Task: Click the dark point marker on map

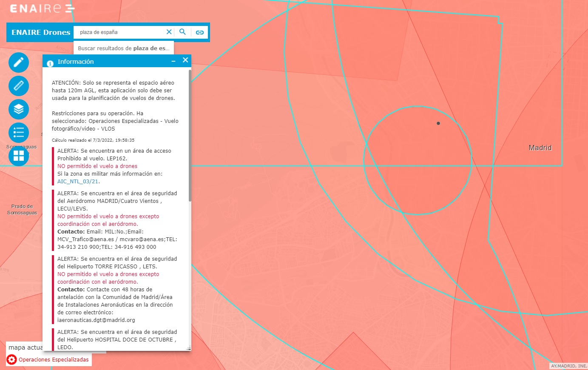Action: point(438,123)
